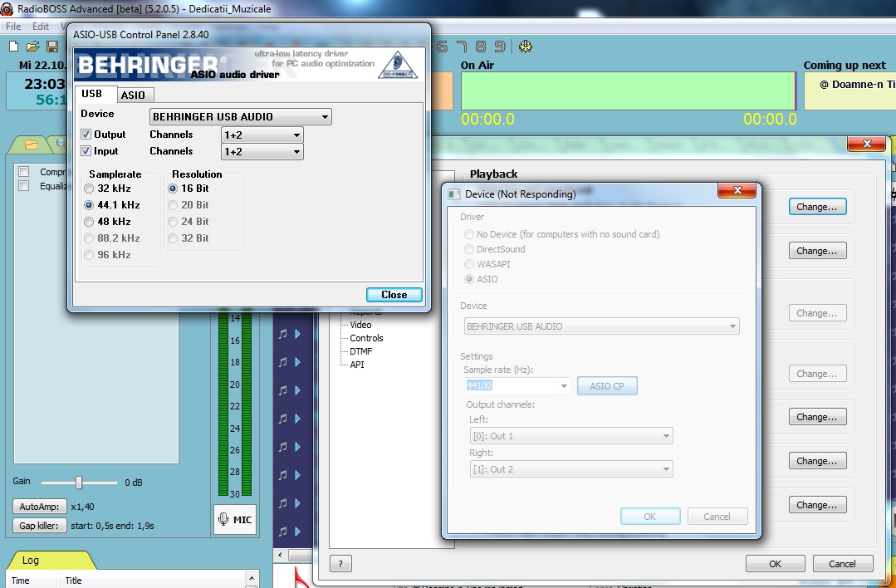Select API in the settings tree
This screenshot has height=588, width=896.
(x=356, y=364)
